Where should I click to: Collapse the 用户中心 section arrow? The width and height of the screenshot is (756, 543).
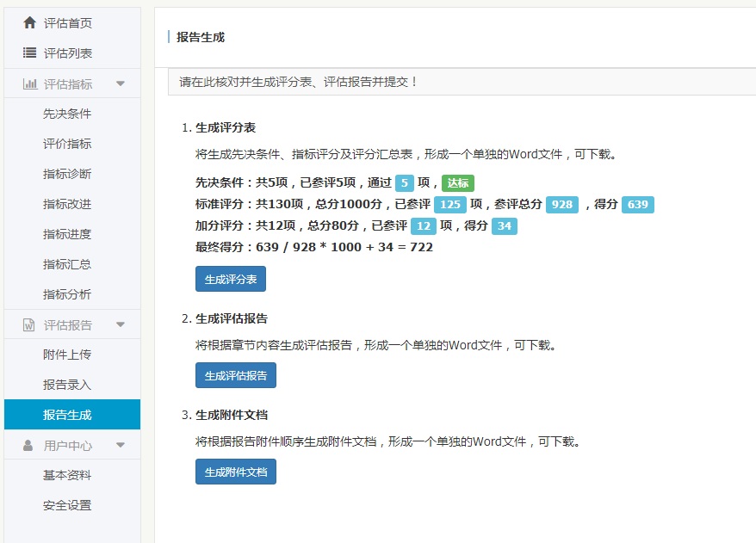121,445
